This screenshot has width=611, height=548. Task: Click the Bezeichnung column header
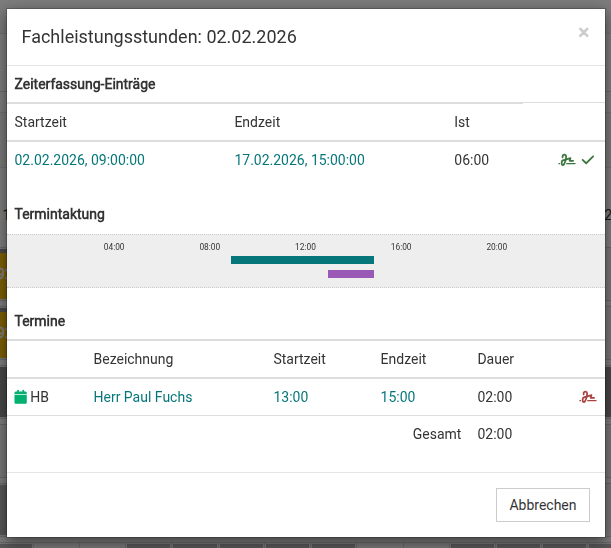coord(133,359)
